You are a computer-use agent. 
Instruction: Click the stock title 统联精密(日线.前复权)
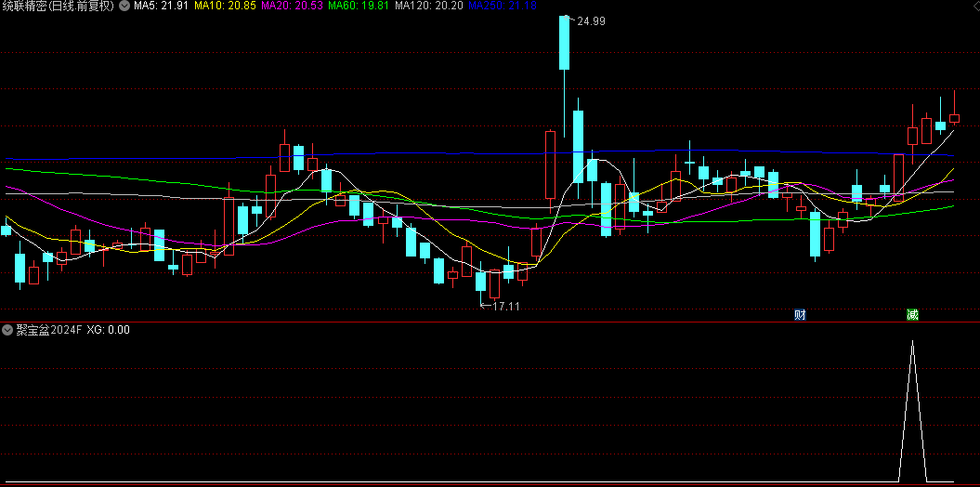pyautogui.click(x=59, y=6)
